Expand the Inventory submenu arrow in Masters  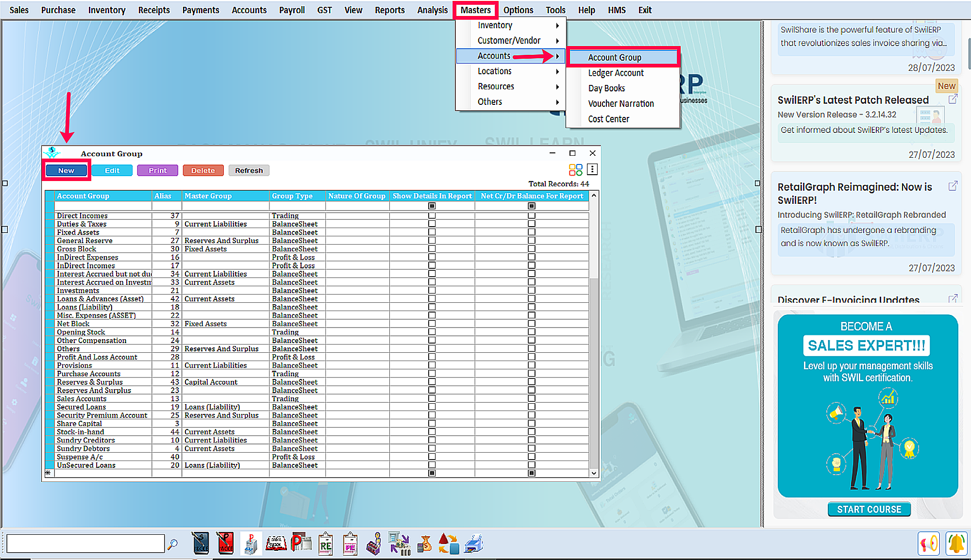click(x=557, y=25)
